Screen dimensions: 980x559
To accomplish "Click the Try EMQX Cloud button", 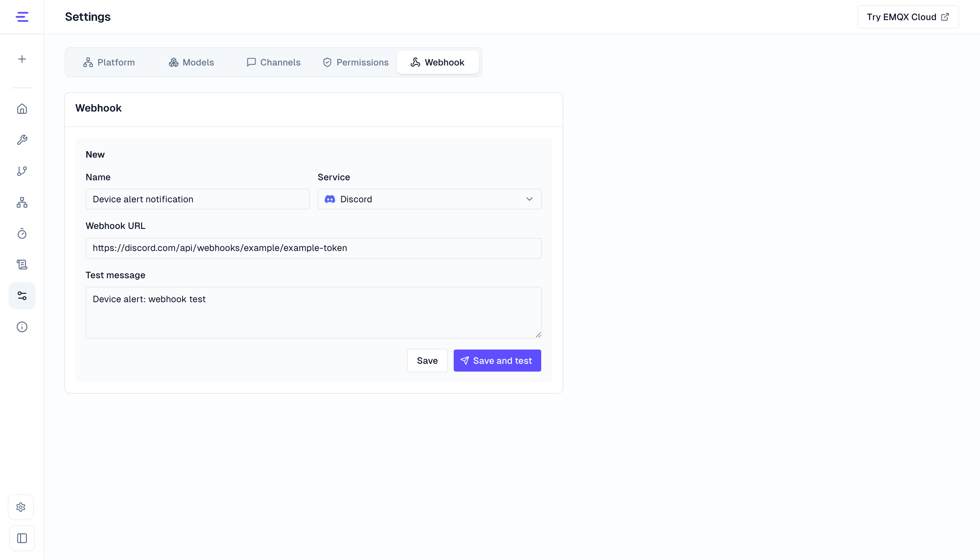I will (908, 17).
